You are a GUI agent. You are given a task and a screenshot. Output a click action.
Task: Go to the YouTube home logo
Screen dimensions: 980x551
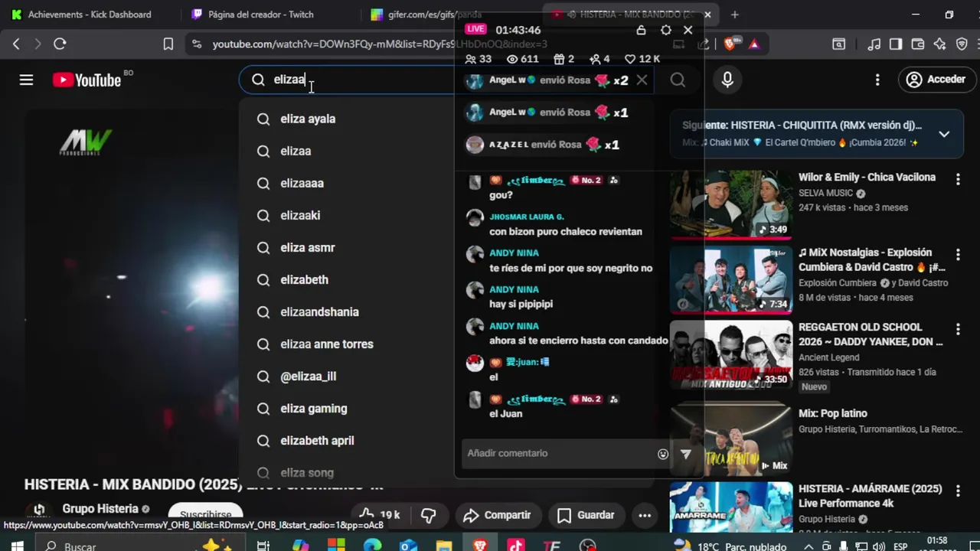click(x=87, y=80)
